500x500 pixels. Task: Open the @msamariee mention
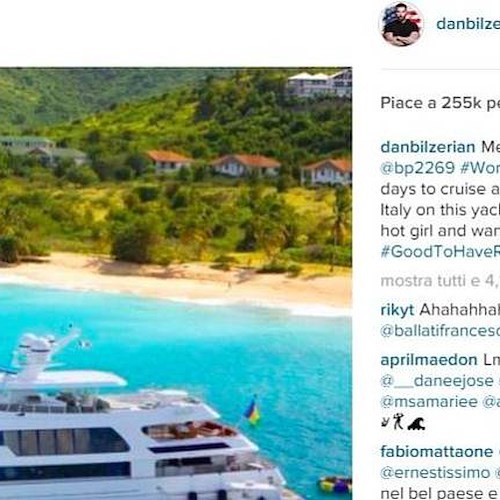coord(429,402)
